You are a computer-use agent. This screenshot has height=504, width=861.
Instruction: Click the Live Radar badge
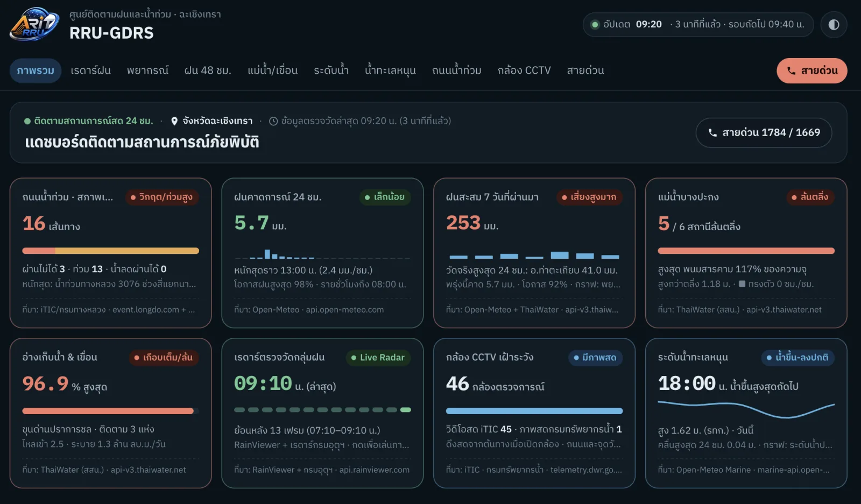point(378,358)
